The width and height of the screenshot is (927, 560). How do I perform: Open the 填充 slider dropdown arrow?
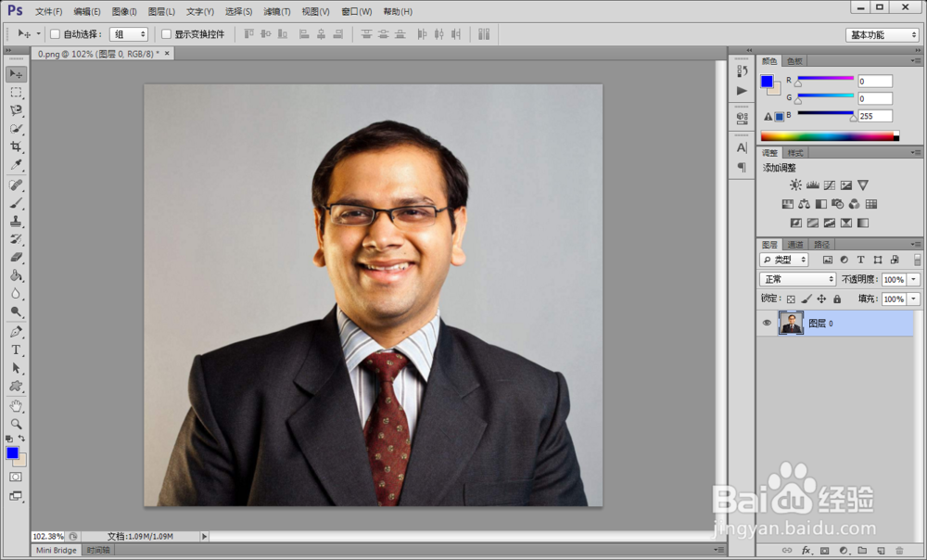(914, 299)
